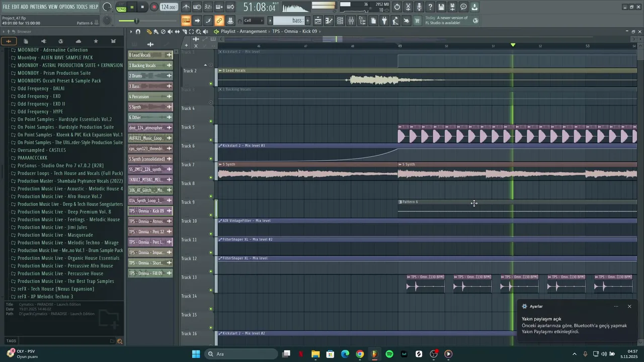The height and width of the screenshot is (362, 644).
Task: Open the content library shop cart icon
Action: coord(418,21)
